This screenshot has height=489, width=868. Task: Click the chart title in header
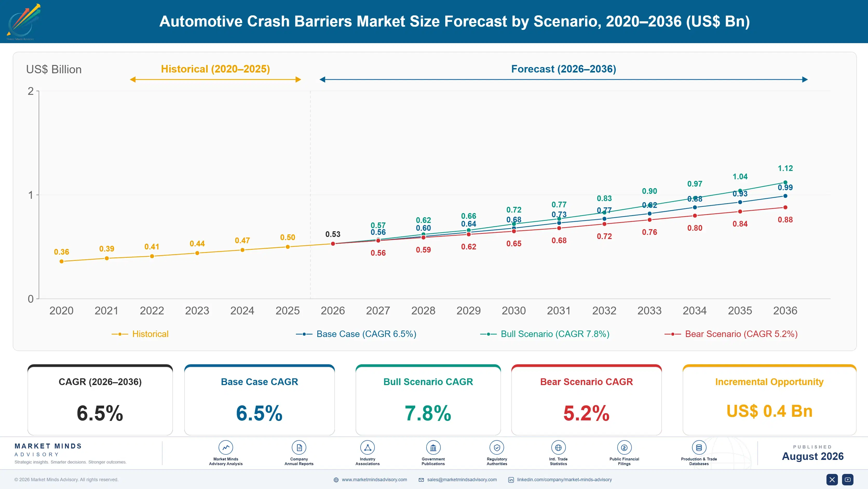click(455, 21)
